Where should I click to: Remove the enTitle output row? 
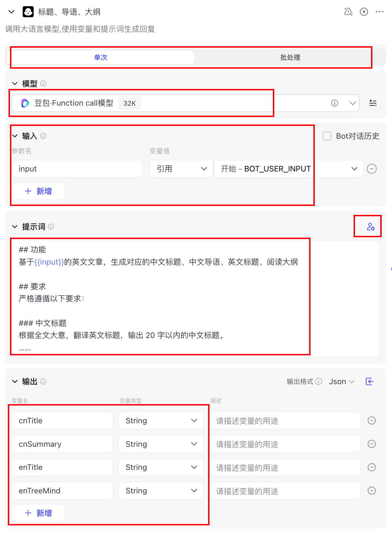[372, 467]
